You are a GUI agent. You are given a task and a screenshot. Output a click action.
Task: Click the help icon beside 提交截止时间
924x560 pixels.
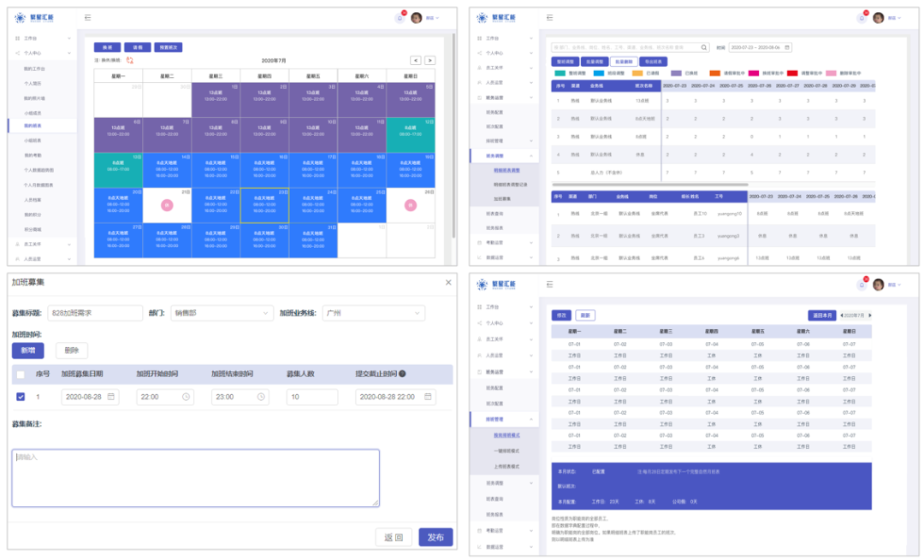(402, 374)
